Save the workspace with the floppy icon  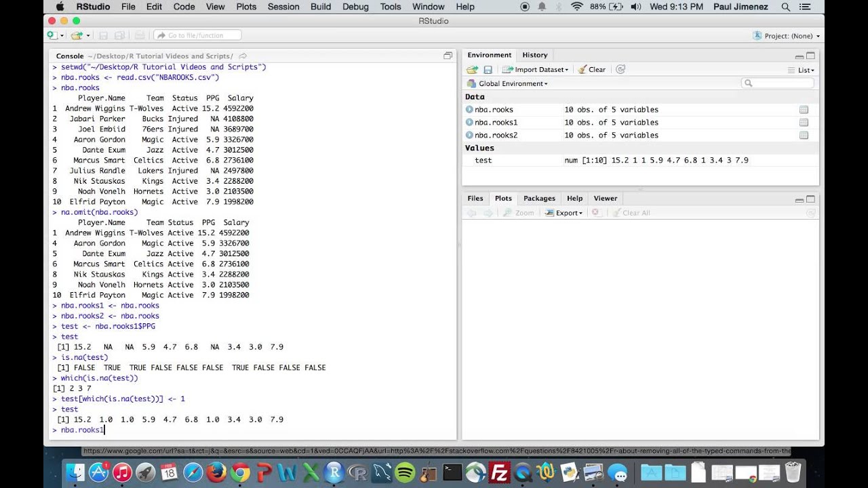click(x=488, y=69)
